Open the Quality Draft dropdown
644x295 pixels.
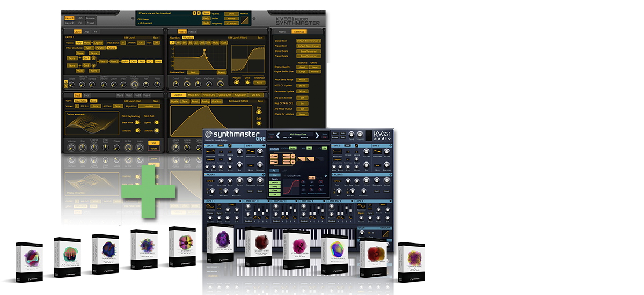[x=231, y=13]
